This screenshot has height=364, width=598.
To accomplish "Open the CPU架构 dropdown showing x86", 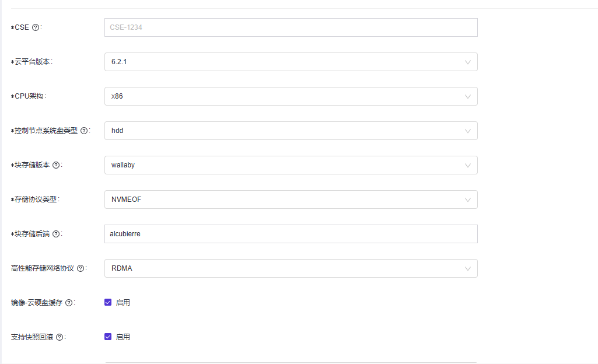I will [291, 96].
